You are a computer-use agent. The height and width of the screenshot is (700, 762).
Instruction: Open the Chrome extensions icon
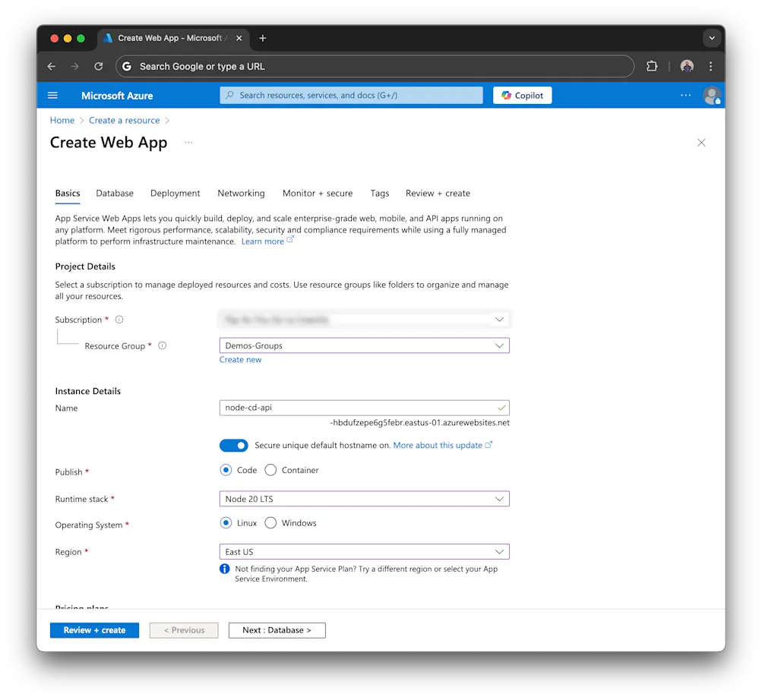[x=652, y=66]
